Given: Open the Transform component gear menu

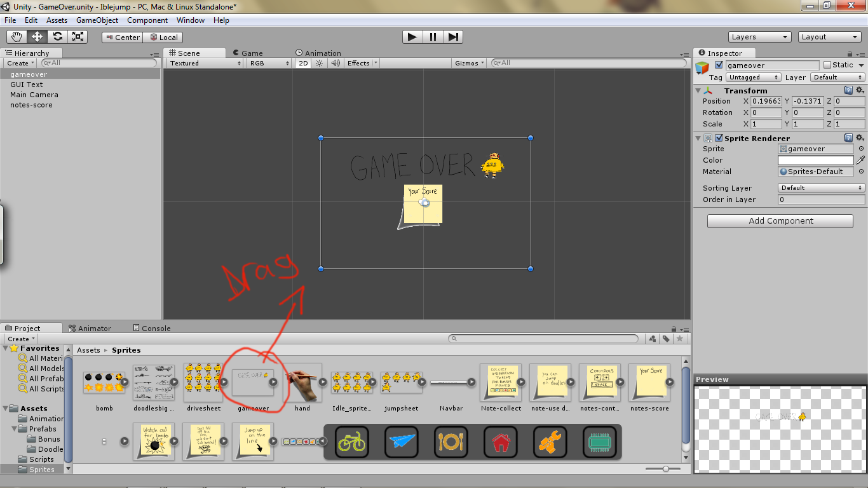Looking at the screenshot, I should point(860,90).
